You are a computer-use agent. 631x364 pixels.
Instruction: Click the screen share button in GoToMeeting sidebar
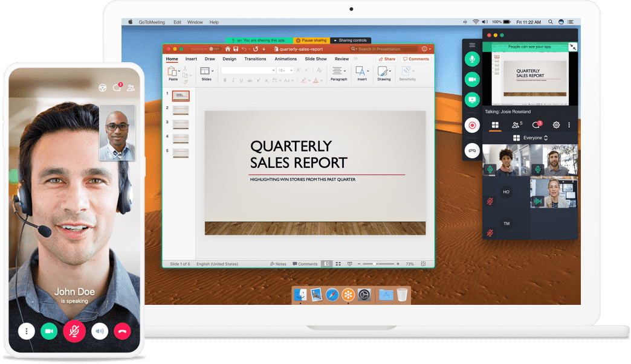pyautogui.click(x=472, y=100)
